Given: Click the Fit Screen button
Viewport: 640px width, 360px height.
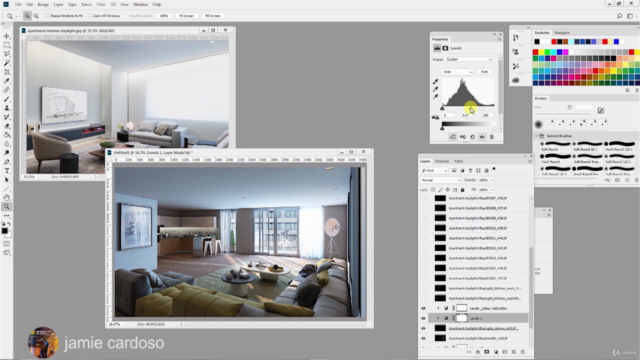Looking at the screenshot, I should tap(187, 16).
